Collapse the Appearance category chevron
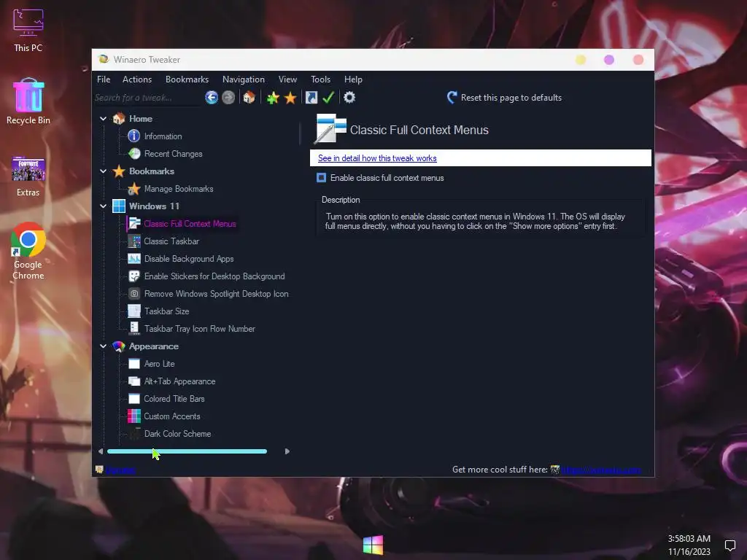 [x=103, y=346]
